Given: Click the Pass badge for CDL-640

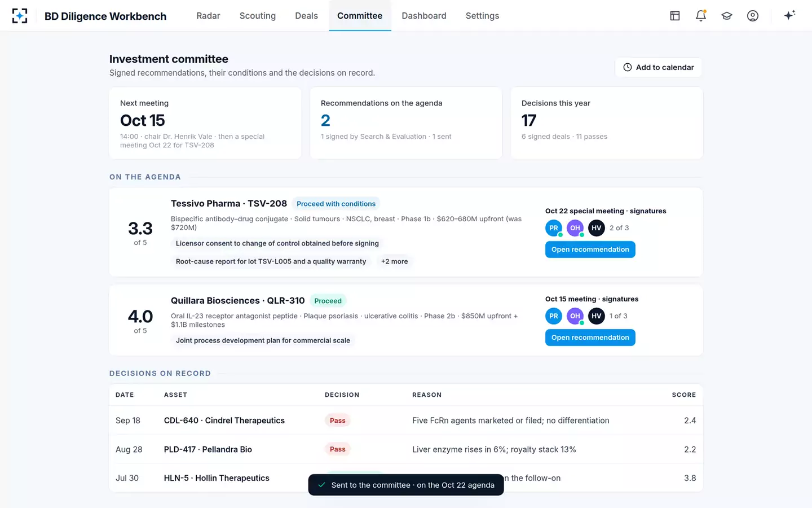Looking at the screenshot, I should (338, 421).
